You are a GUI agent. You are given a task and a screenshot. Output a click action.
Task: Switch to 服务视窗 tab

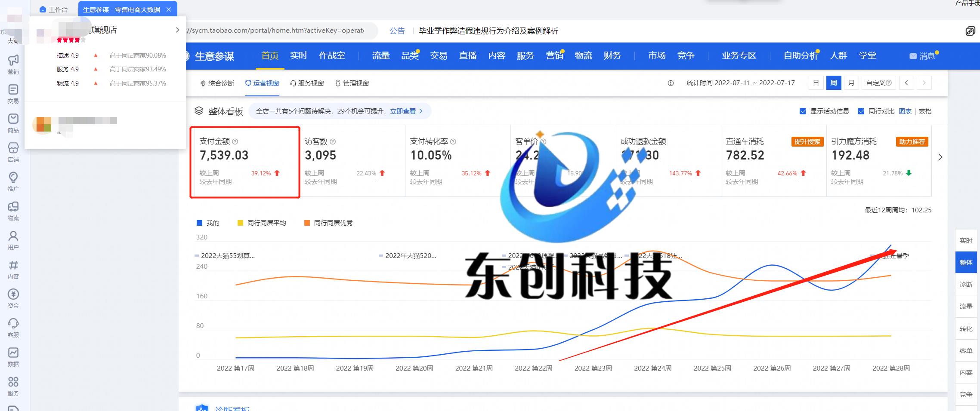pyautogui.click(x=307, y=83)
